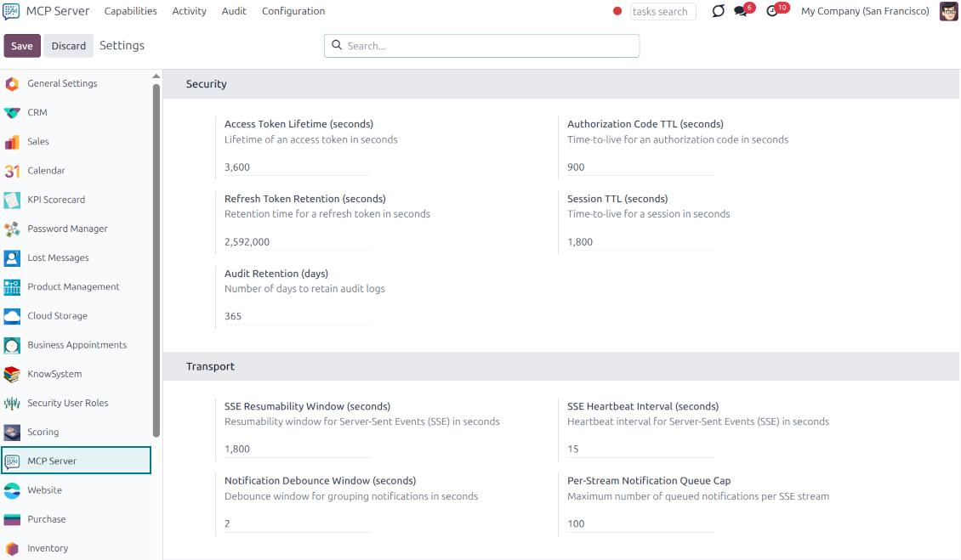Open the Configuration menu
Image resolution: width=961 pixels, height=560 pixels.
tap(293, 11)
